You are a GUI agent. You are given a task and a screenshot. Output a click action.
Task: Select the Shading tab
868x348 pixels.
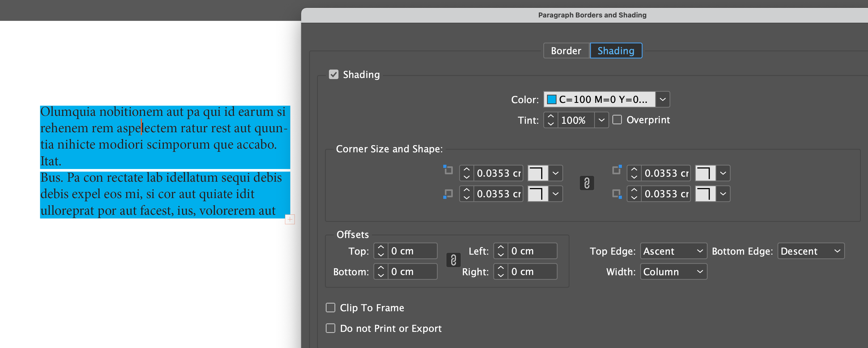(616, 51)
